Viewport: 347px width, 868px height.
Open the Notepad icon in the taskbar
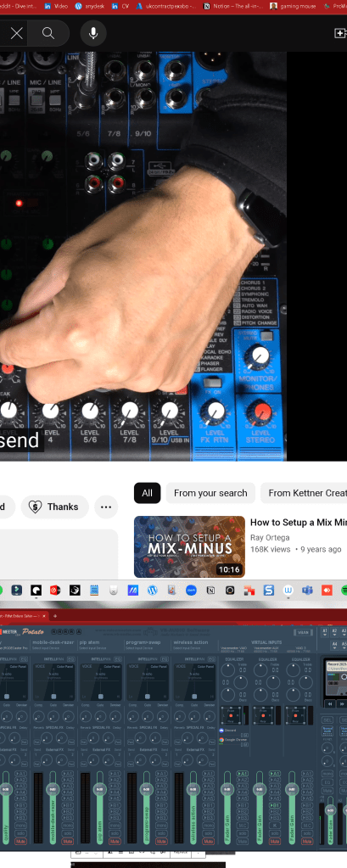click(94, 590)
